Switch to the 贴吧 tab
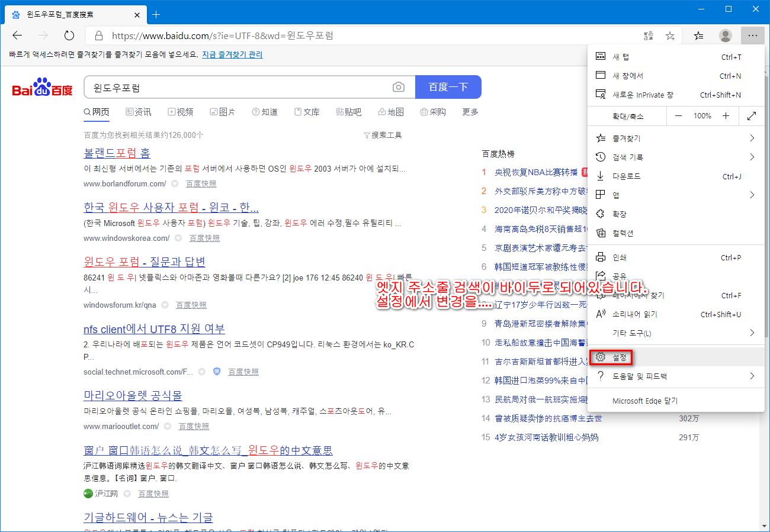Screen dimensions: 770x532 (x=349, y=112)
